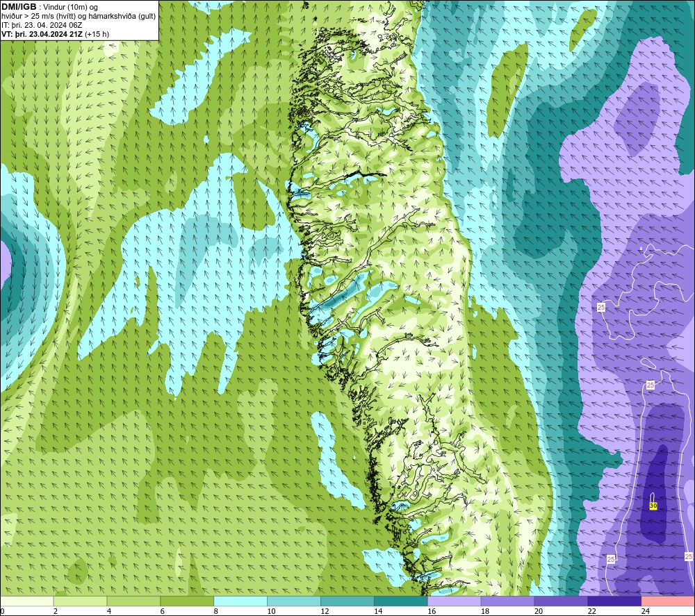The image size is (695, 616).
Task: Click the color scale label 10
Action: pyautogui.click(x=271, y=611)
